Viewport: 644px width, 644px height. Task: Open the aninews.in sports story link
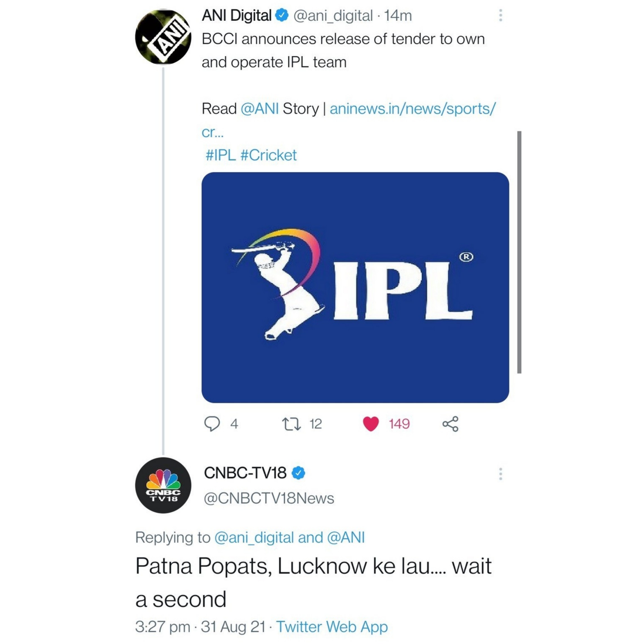coord(349,120)
